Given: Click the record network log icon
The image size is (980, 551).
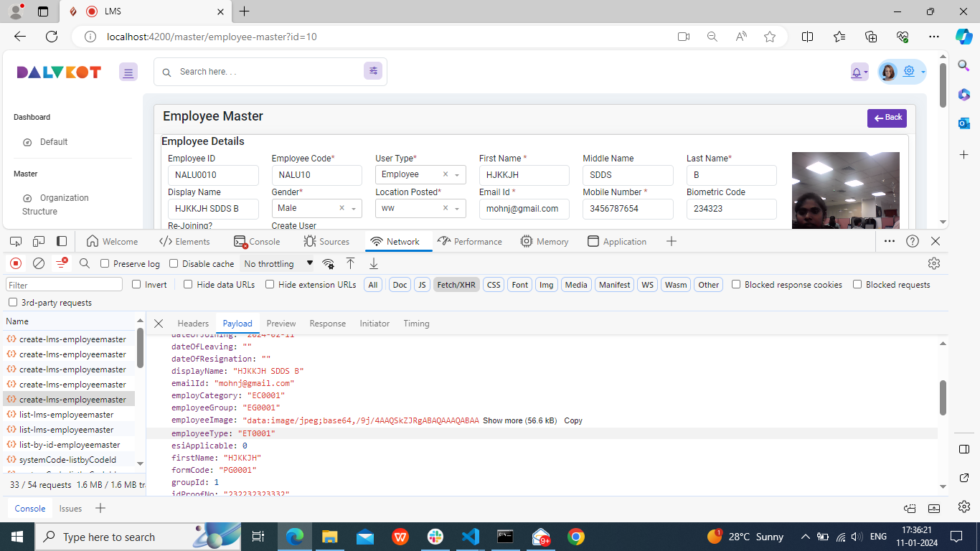Looking at the screenshot, I should 16,263.
